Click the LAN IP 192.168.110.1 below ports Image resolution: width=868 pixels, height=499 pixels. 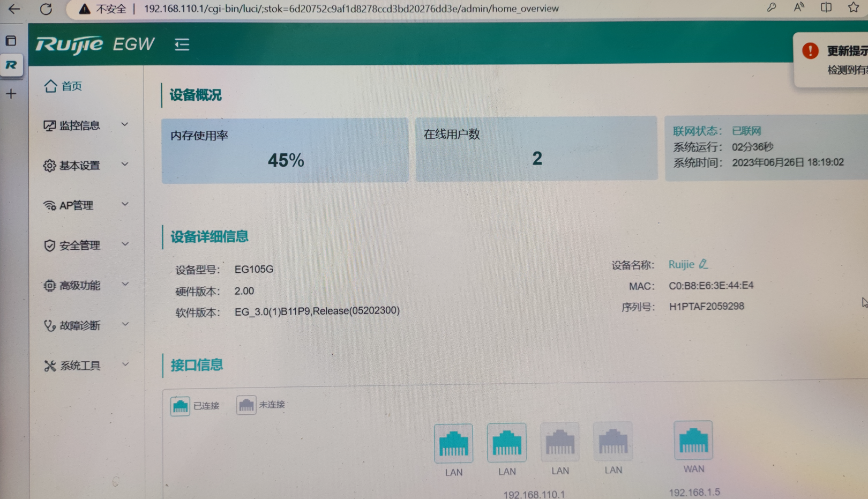(x=534, y=494)
